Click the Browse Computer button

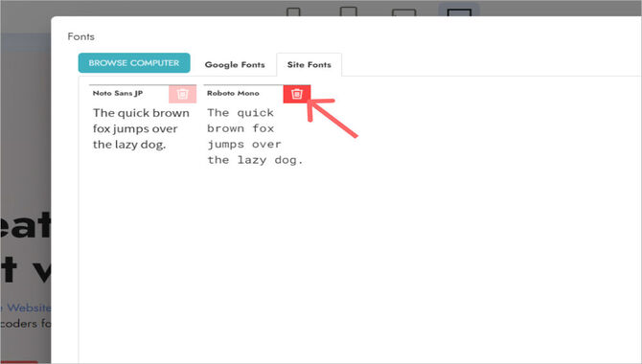pyautogui.click(x=134, y=63)
